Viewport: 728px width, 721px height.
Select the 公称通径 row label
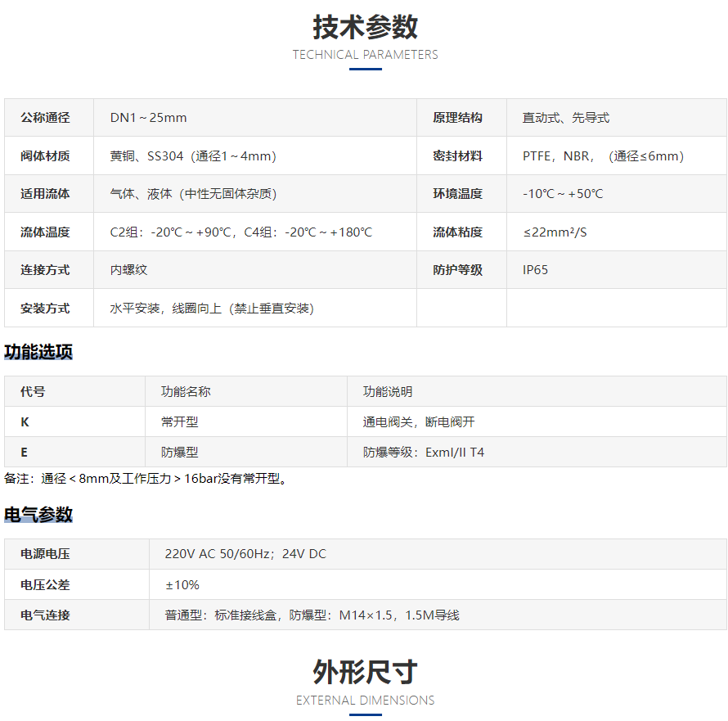click(46, 118)
